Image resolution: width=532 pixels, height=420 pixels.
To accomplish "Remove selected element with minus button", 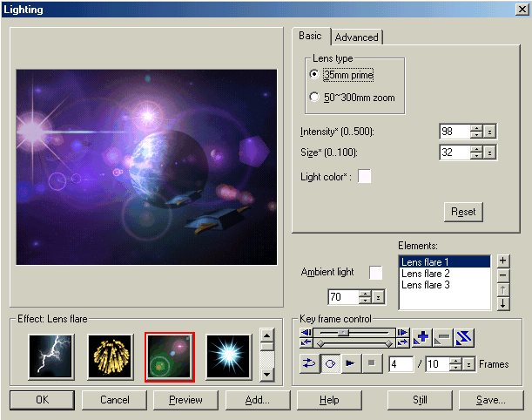I will 502,275.
